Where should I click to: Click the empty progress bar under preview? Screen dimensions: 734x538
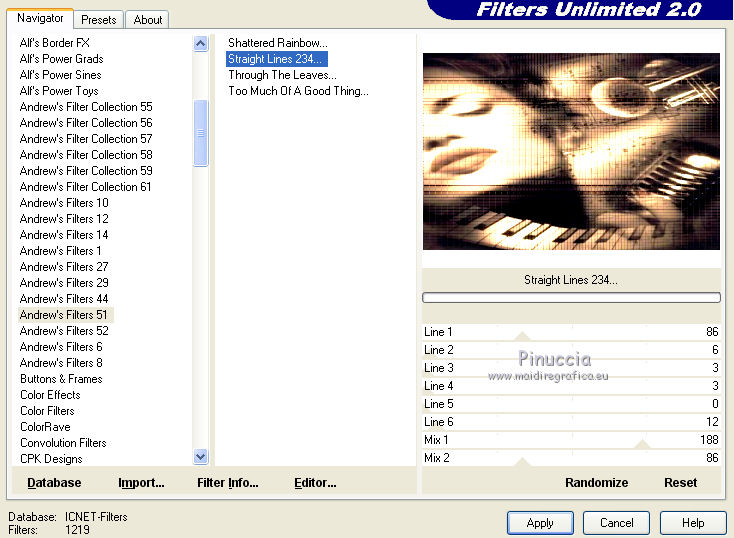[x=571, y=297]
